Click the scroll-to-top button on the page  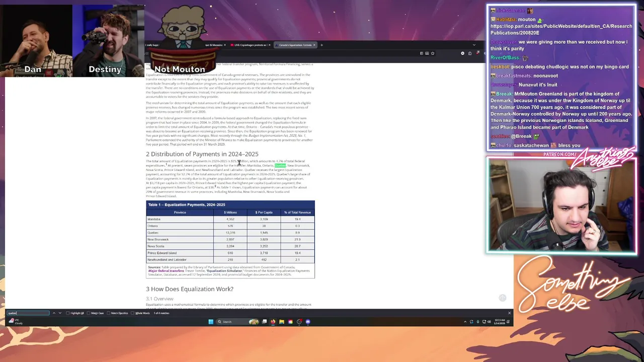click(x=502, y=298)
